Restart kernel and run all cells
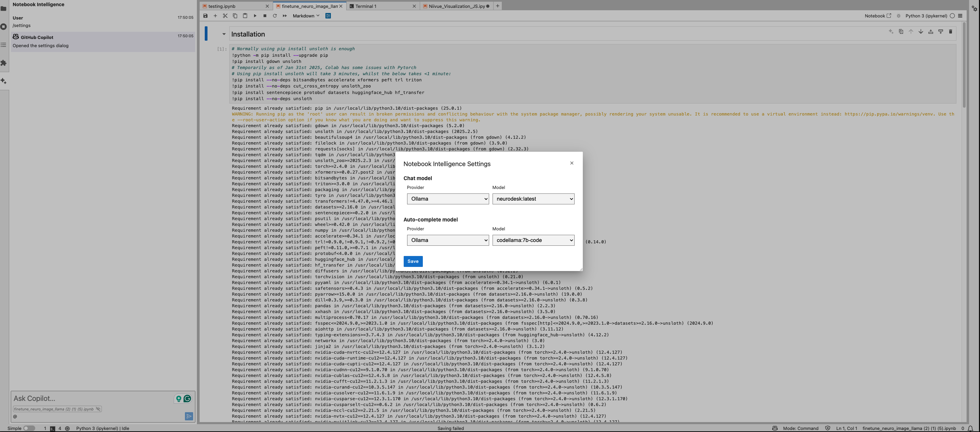The width and height of the screenshot is (980, 432). tap(284, 16)
